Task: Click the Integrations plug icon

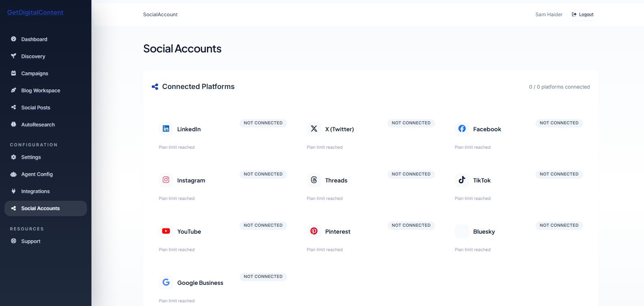Action: (x=13, y=191)
